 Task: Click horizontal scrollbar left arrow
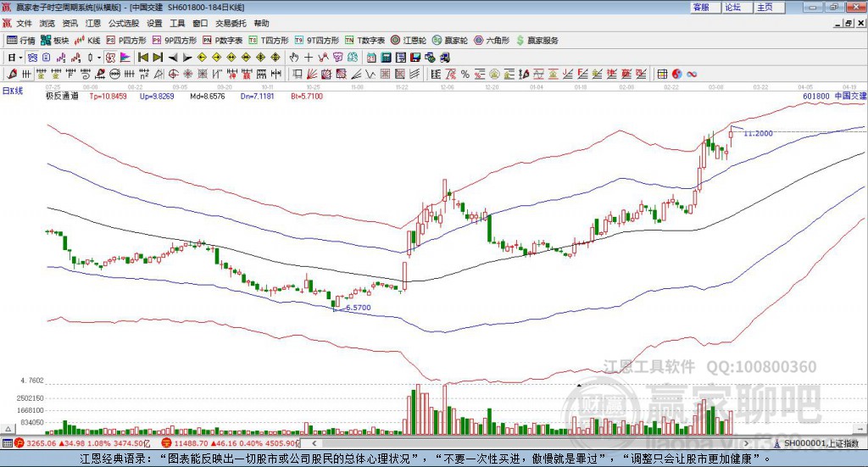[314, 443]
